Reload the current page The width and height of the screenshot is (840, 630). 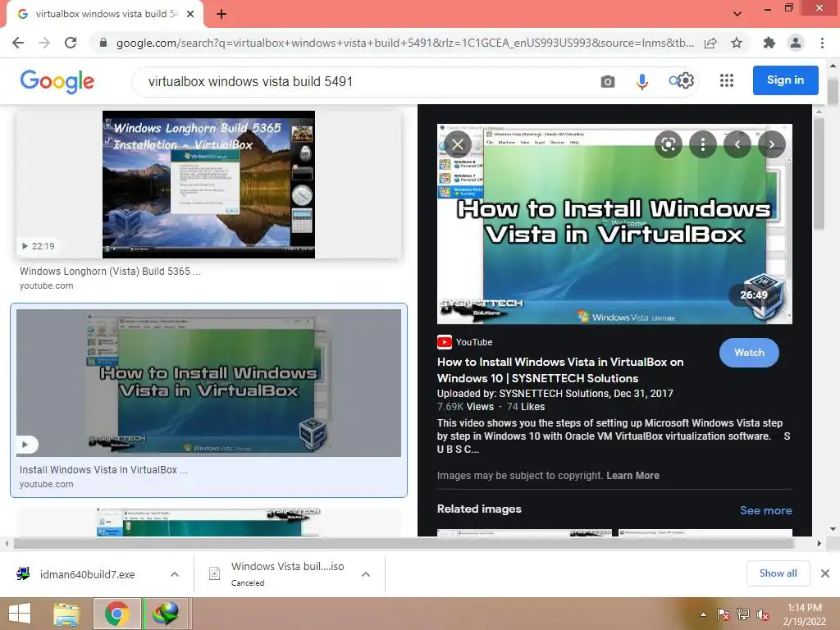[71, 43]
